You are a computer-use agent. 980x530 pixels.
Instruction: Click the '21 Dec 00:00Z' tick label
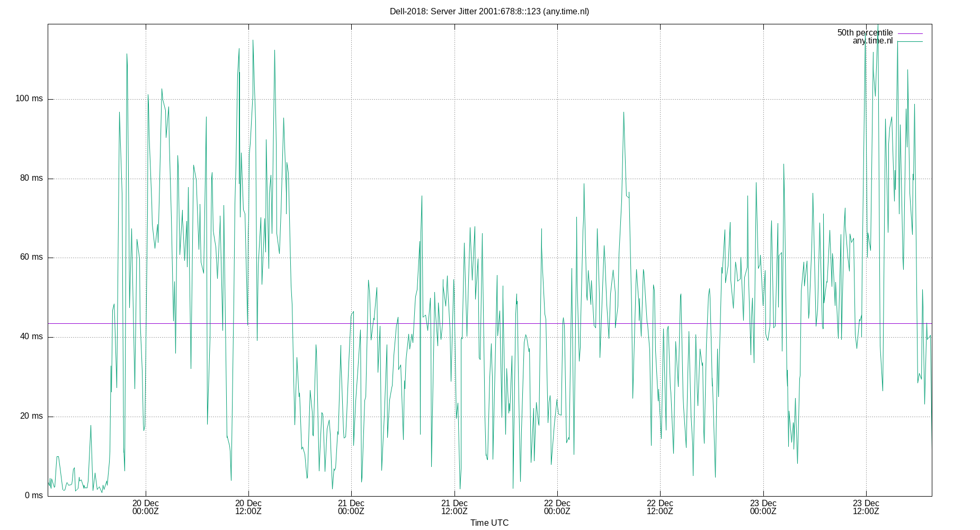pyautogui.click(x=351, y=507)
